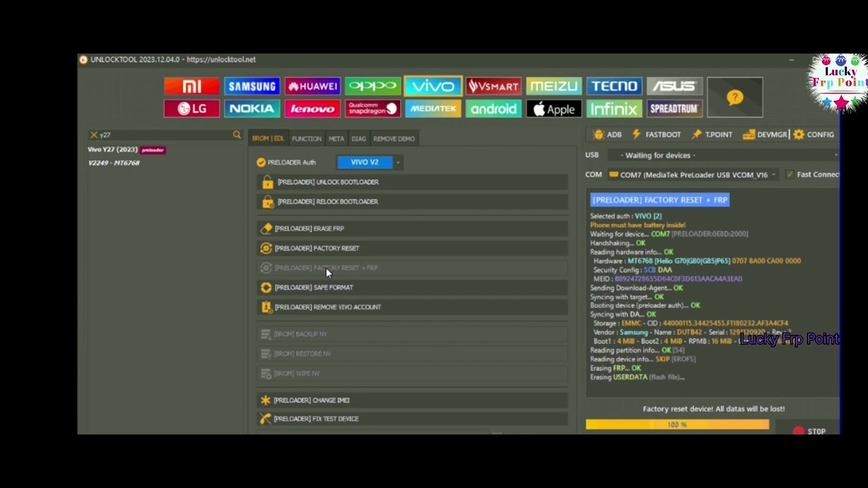Image resolution: width=868 pixels, height=488 pixels.
Task: Open the Tecno brand section
Action: pyautogui.click(x=614, y=86)
